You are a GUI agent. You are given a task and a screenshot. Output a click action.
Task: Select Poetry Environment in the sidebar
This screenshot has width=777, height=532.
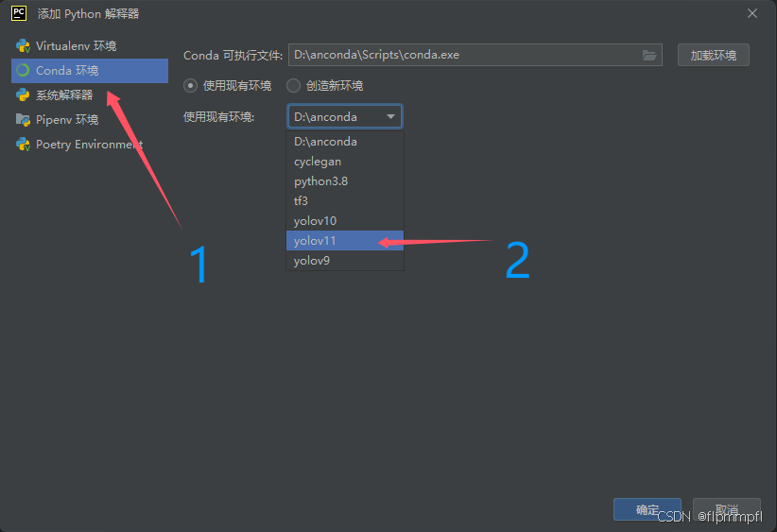[89, 145]
